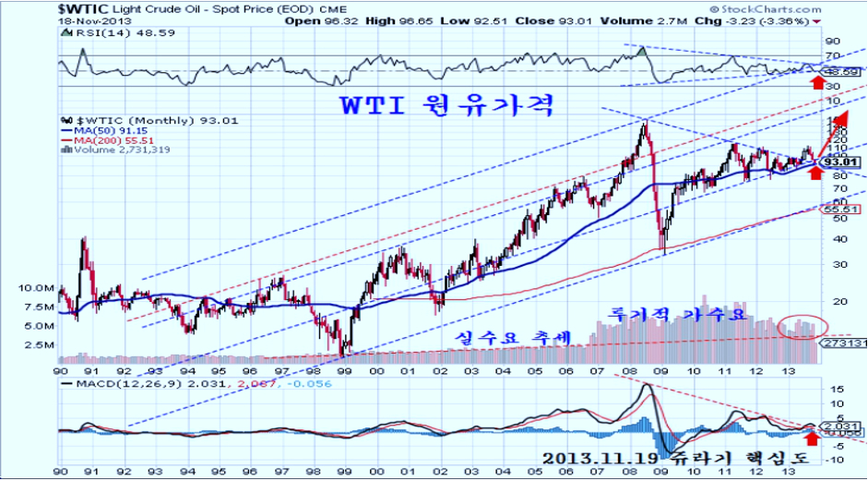Select the MA(50) 91.15 legend entry
868x481 pixels.
(x=101, y=130)
